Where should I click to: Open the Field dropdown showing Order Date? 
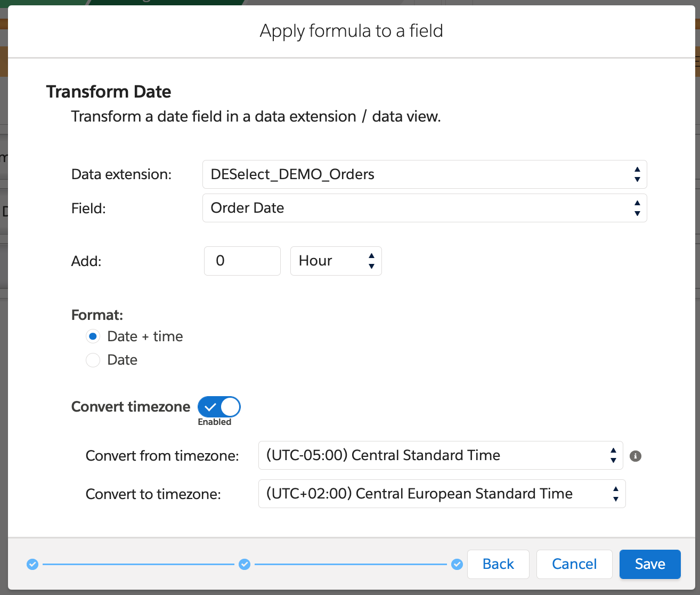pyautogui.click(x=425, y=208)
